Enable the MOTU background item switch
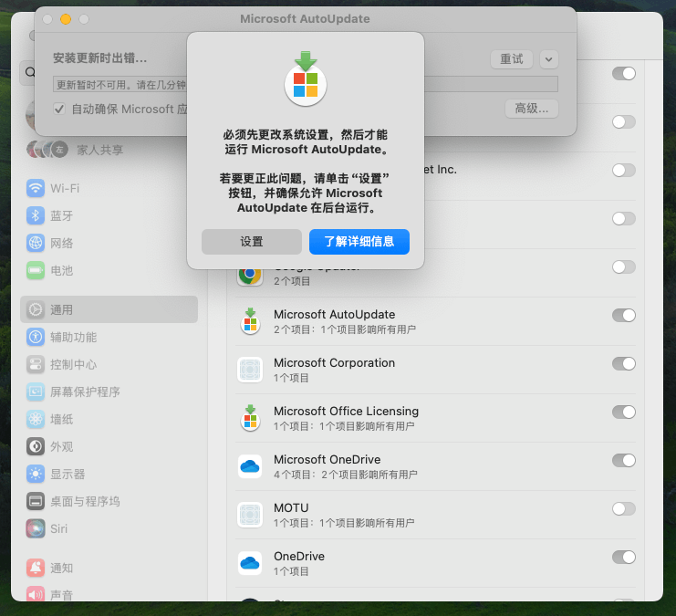The width and height of the screenshot is (676, 616). [x=624, y=508]
